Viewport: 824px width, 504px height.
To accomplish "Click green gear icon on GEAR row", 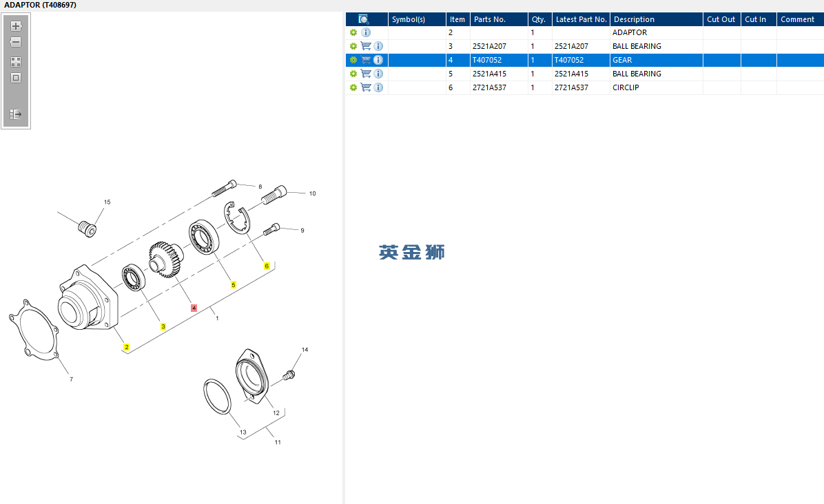I will point(353,60).
